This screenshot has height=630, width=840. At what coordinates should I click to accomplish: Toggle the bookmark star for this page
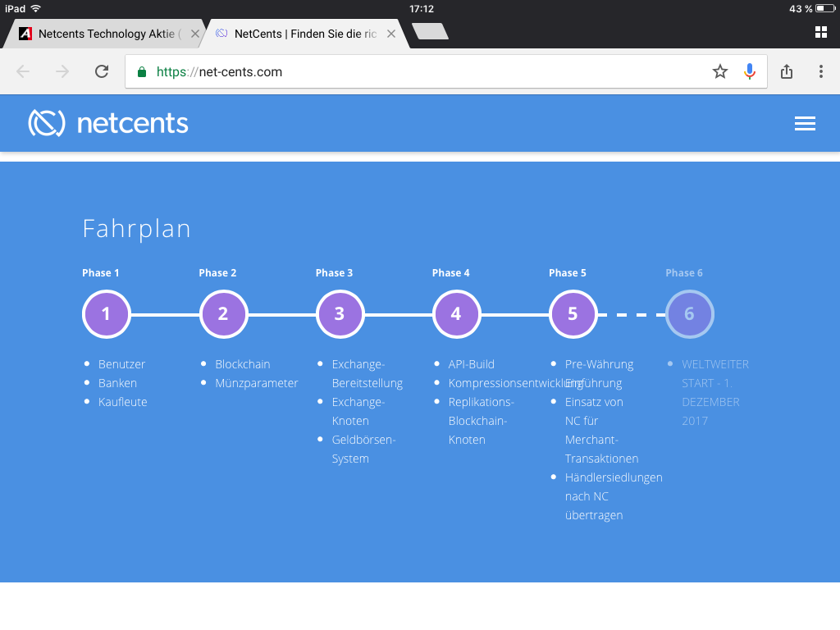pos(719,71)
